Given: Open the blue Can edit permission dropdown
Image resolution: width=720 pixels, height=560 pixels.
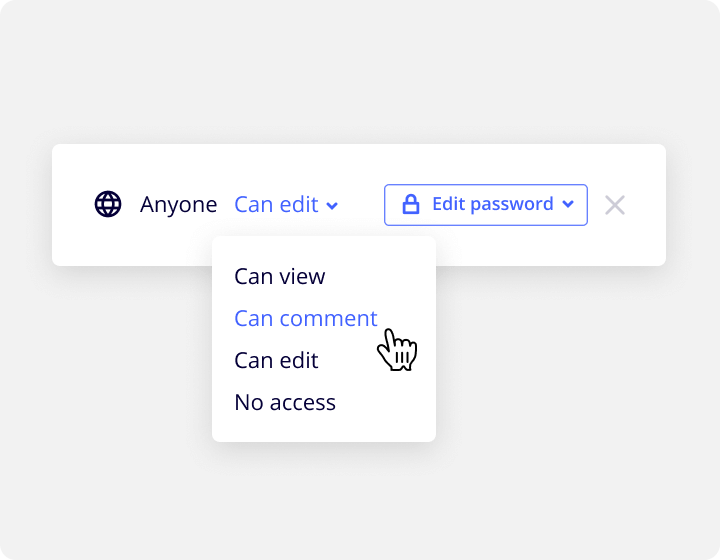Looking at the screenshot, I should coord(286,204).
